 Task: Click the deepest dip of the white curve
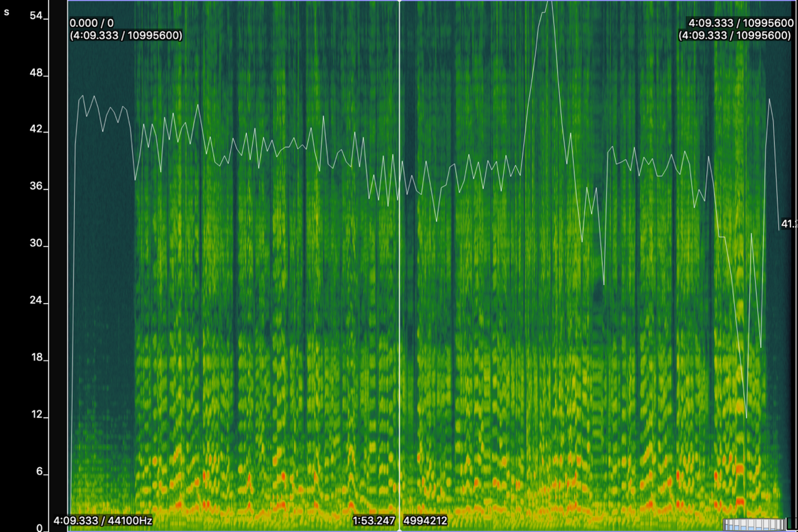click(746, 416)
